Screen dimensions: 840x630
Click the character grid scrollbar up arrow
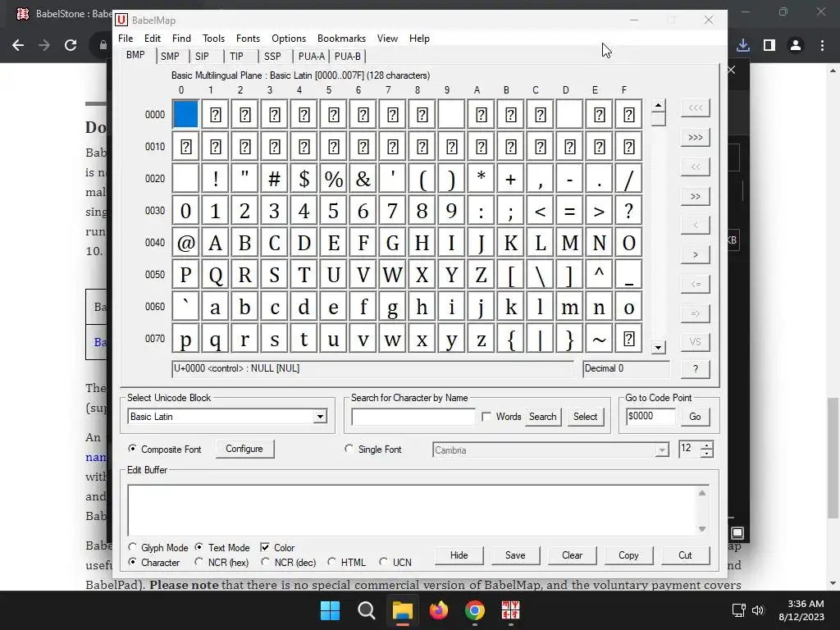pyautogui.click(x=659, y=105)
